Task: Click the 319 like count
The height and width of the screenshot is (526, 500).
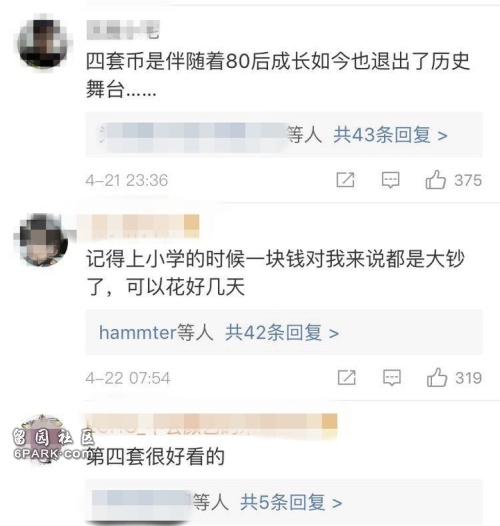Action: (469, 378)
